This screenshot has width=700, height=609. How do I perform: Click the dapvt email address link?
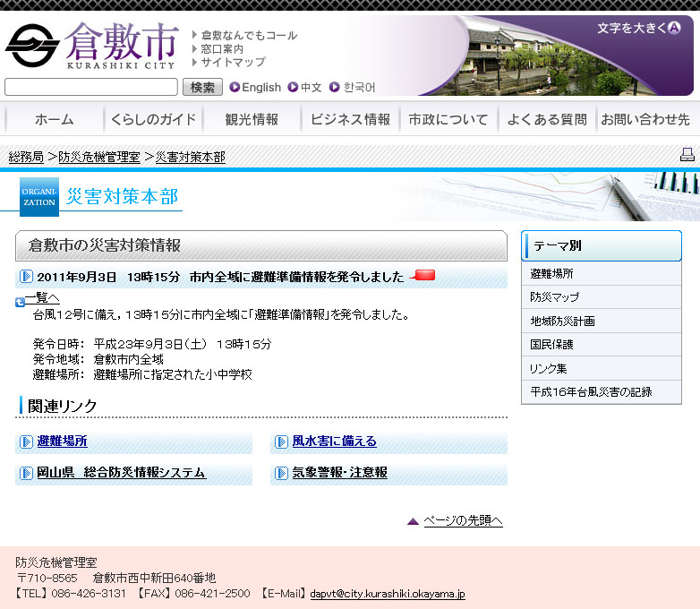(x=387, y=594)
